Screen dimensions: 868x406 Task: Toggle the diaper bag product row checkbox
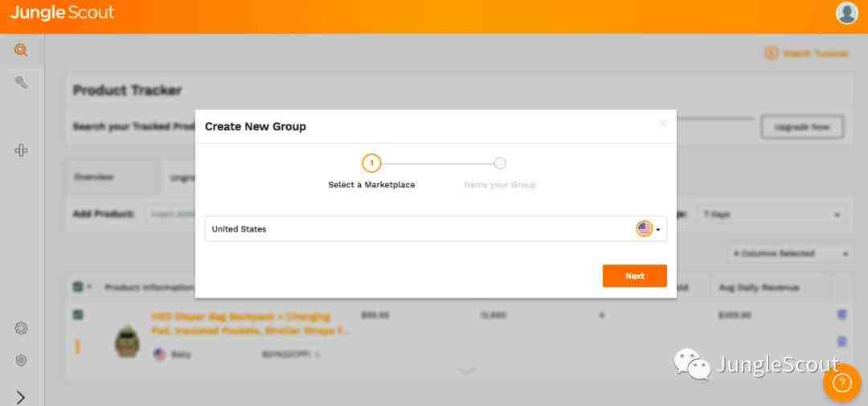pyautogui.click(x=78, y=314)
